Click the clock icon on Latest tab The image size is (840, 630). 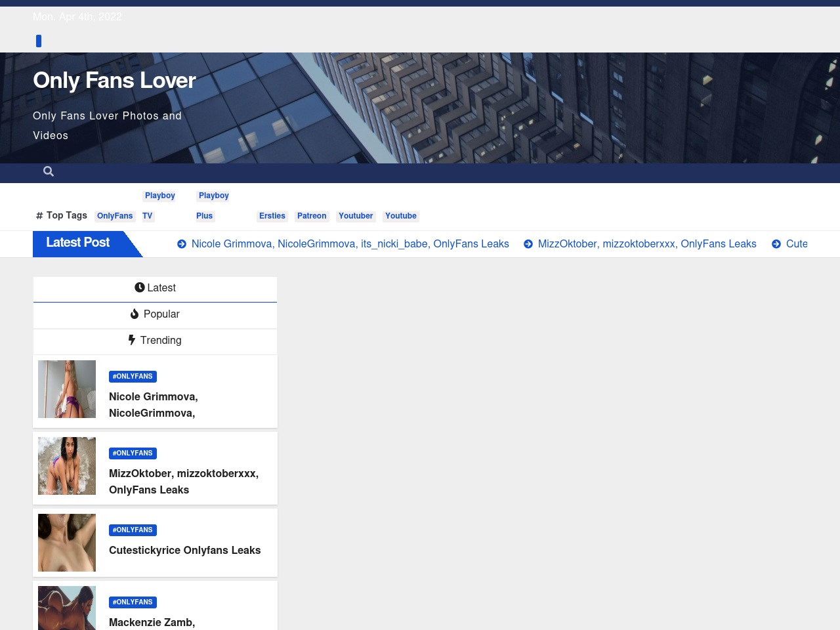(139, 287)
